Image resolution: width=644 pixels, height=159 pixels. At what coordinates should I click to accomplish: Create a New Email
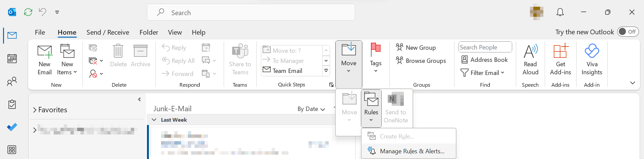(x=45, y=60)
